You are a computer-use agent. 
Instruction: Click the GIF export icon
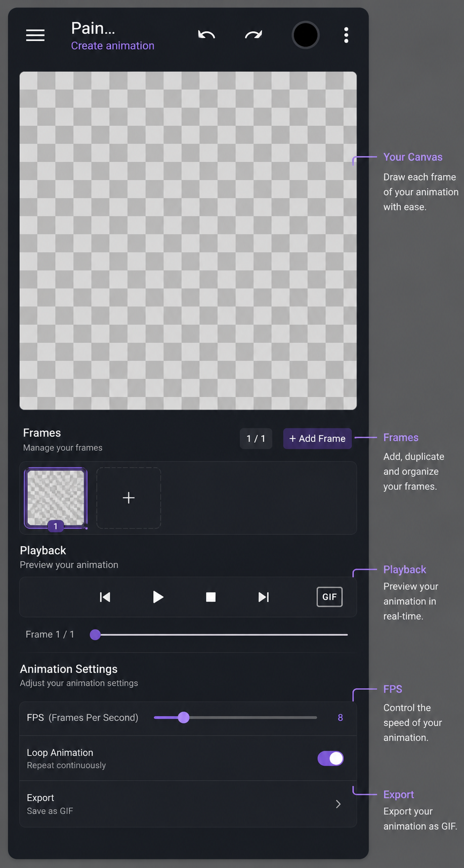(x=329, y=597)
